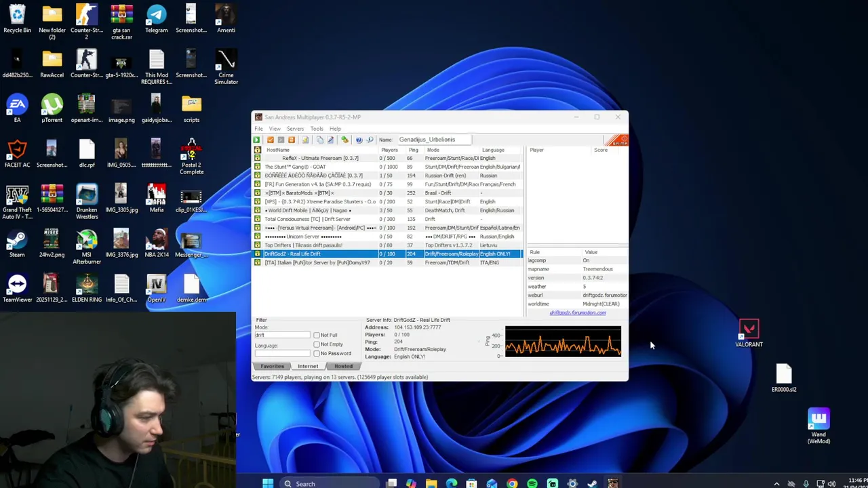Screen dimensions: 868x488
Task: Select the NBA 2K14 desktop icon
Action: [x=156, y=243]
